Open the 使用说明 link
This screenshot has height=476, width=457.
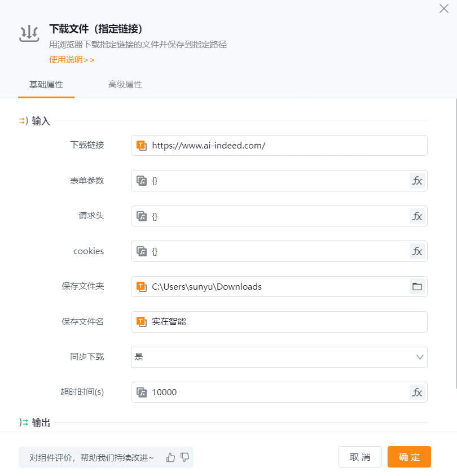pyautogui.click(x=72, y=59)
